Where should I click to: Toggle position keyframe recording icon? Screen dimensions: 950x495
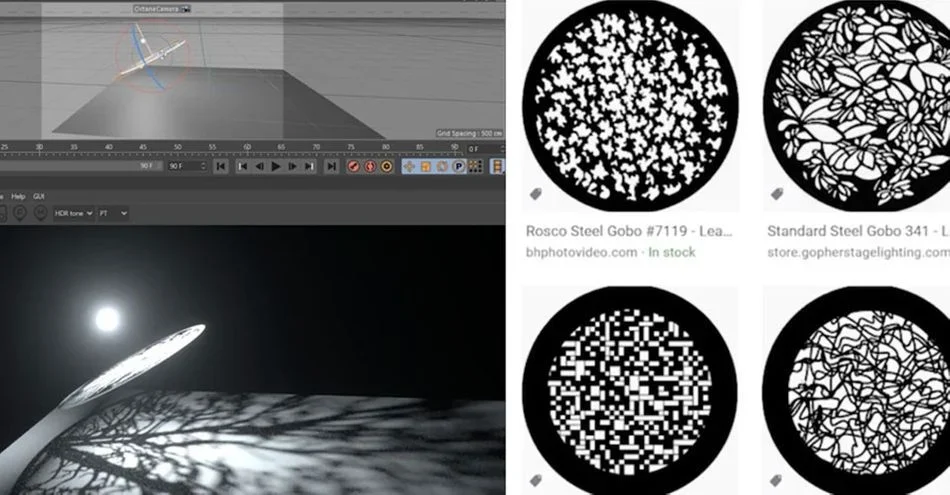coord(409,166)
